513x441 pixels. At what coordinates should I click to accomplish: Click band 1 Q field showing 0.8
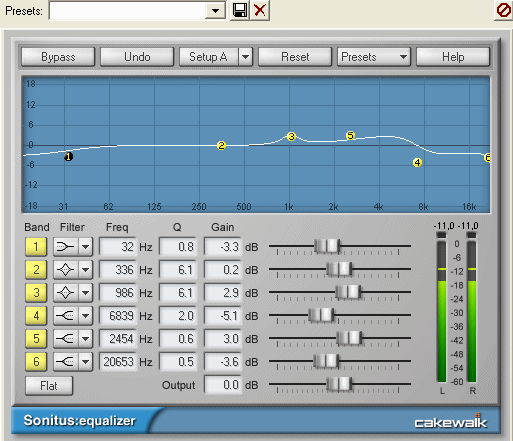pos(178,247)
